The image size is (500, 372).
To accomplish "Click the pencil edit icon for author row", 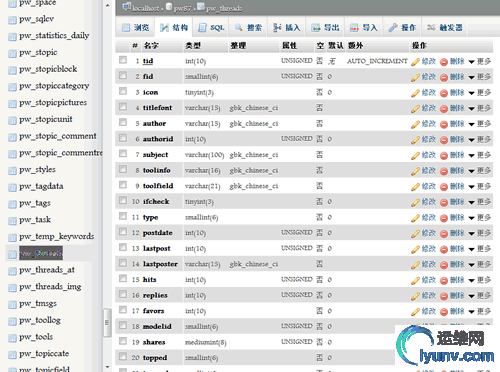I will point(415,124).
